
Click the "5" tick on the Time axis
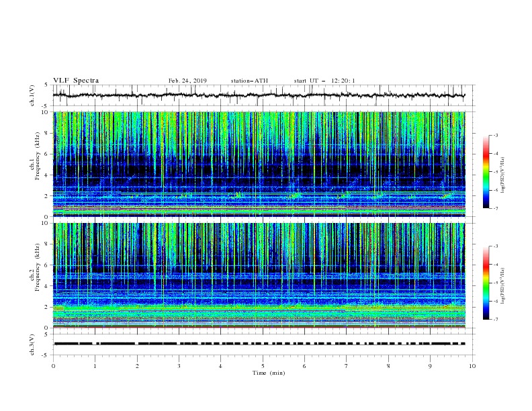click(263, 366)
